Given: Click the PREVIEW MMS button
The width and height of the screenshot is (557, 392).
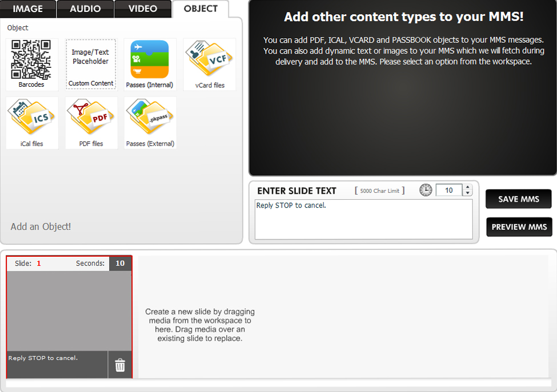Looking at the screenshot, I should pyautogui.click(x=519, y=227).
